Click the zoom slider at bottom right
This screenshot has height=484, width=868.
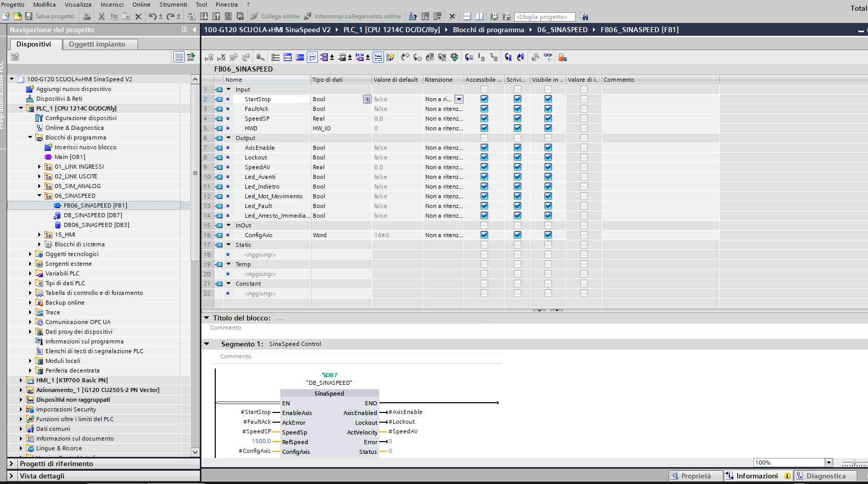pos(854,463)
